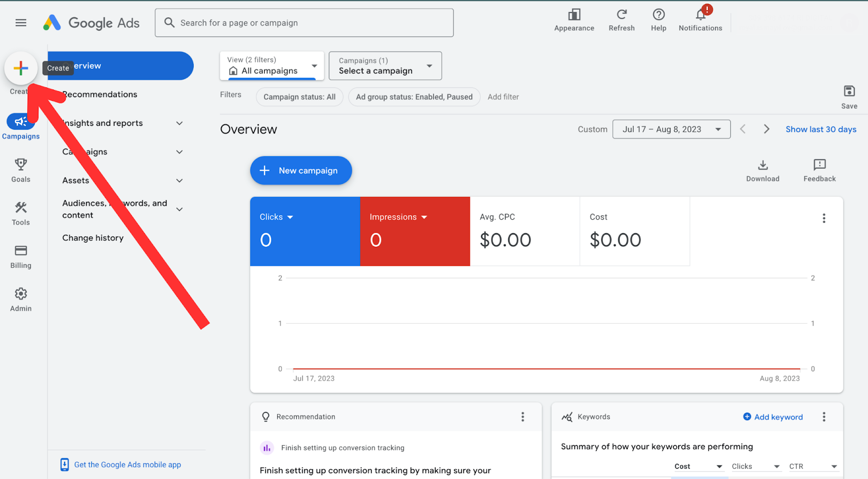Open the date range Jul 17 – Aug 8 dropdown

[x=672, y=129]
